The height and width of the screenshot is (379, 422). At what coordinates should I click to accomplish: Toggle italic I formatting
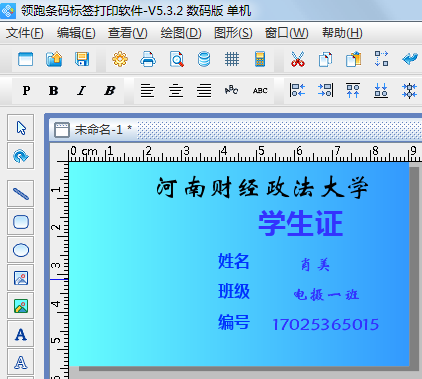point(81,90)
